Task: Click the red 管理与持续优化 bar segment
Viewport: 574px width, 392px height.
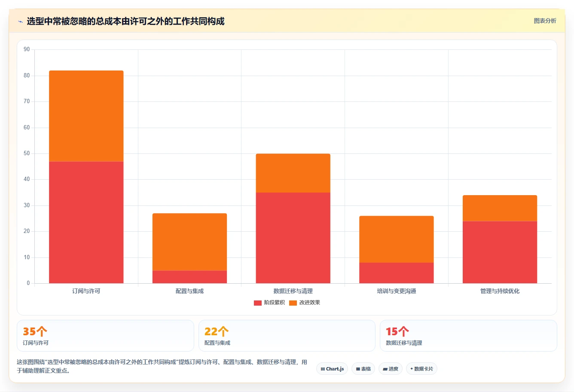Action: click(x=500, y=252)
